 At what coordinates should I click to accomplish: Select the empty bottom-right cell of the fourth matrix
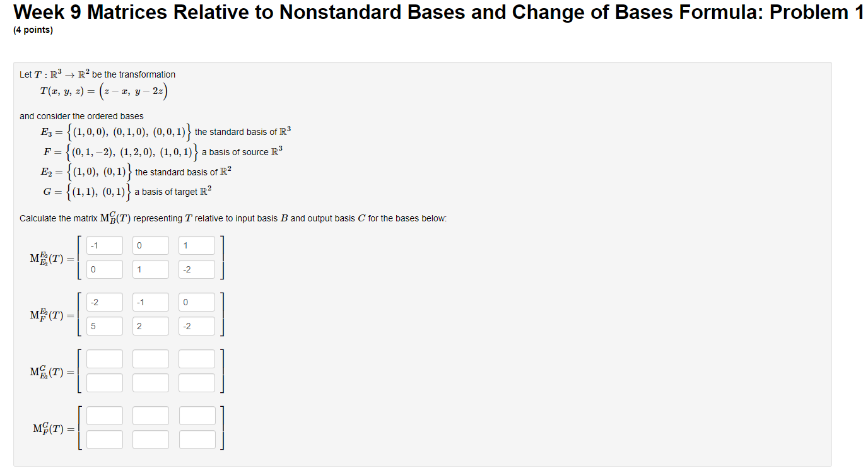click(x=196, y=439)
